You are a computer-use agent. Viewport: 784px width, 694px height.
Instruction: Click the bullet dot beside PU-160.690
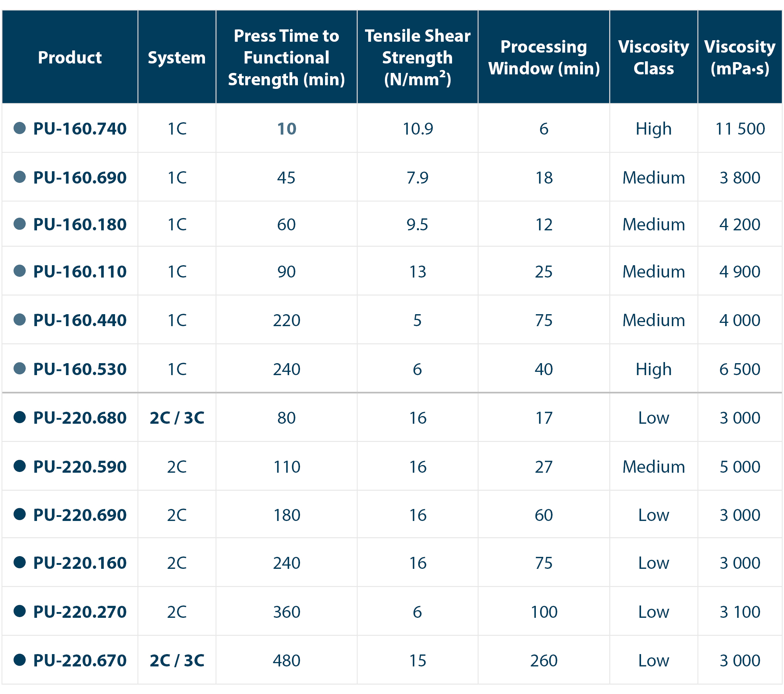20,177
